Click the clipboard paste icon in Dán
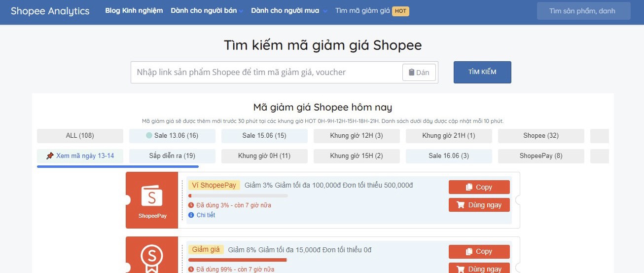Screen dimensions: 644x273 click(x=411, y=73)
